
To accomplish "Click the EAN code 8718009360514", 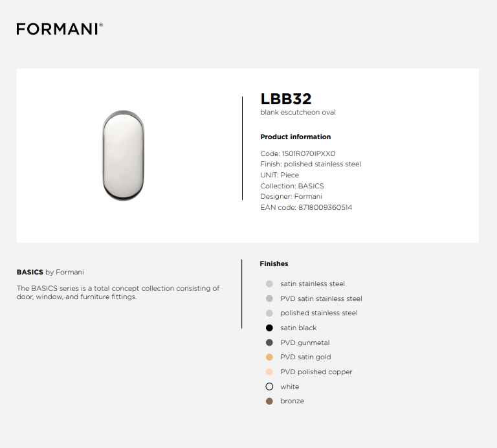I will point(326,207).
